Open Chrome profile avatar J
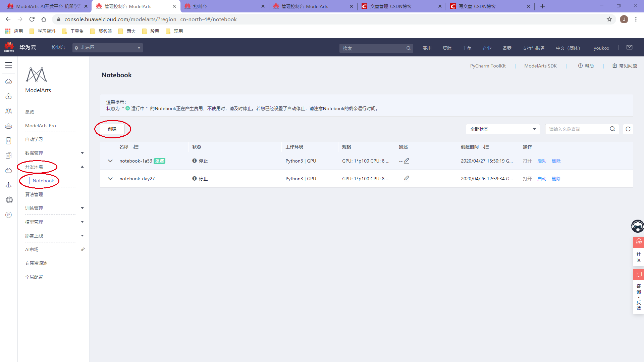This screenshot has width=644, height=362. pyautogui.click(x=624, y=19)
